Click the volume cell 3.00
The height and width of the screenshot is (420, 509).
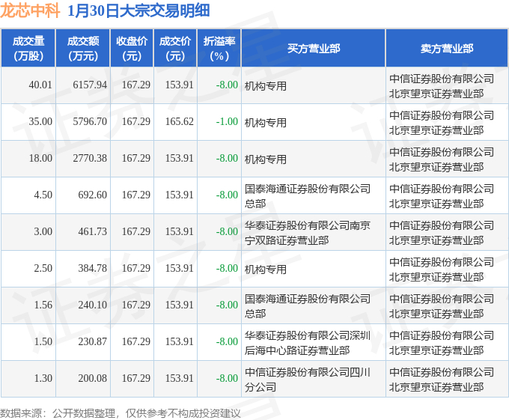tap(43, 232)
